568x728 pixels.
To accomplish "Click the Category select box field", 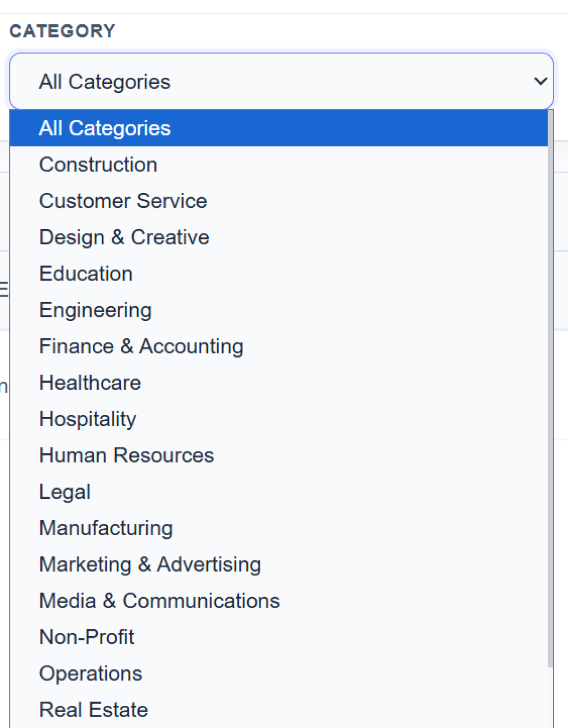I will click(x=281, y=81).
